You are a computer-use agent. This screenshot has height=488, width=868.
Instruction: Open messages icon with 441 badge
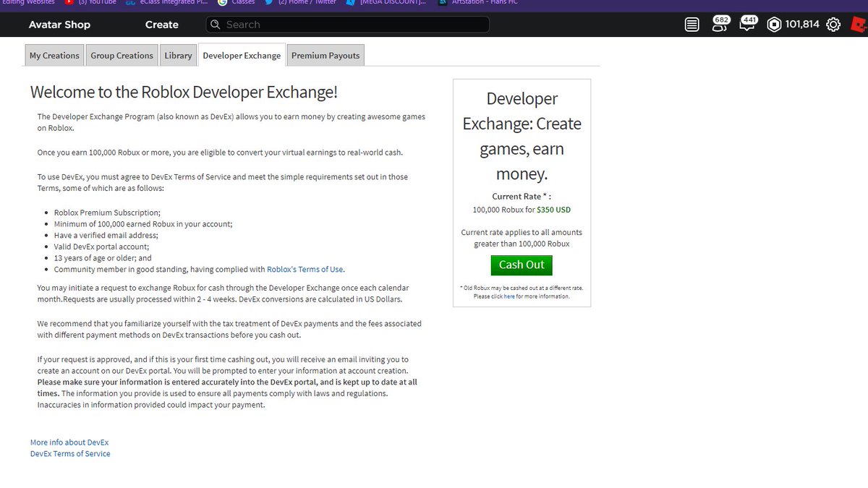pos(748,23)
